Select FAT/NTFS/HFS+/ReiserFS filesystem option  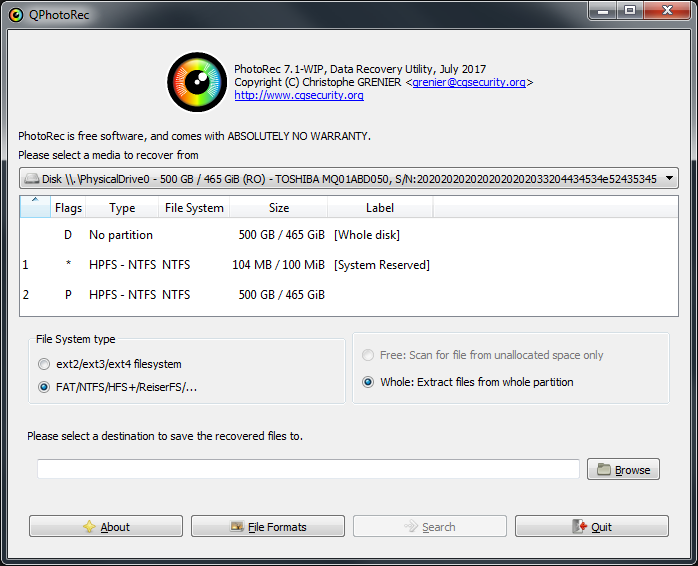pyautogui.click(x=44, y=387)
